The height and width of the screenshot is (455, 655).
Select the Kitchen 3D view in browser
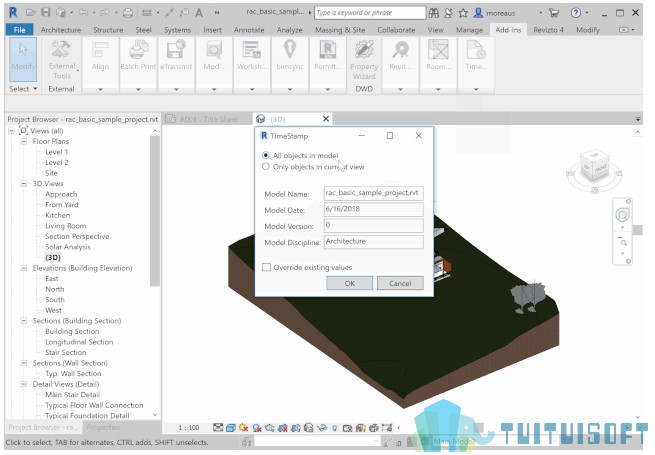tap(58, 215)
